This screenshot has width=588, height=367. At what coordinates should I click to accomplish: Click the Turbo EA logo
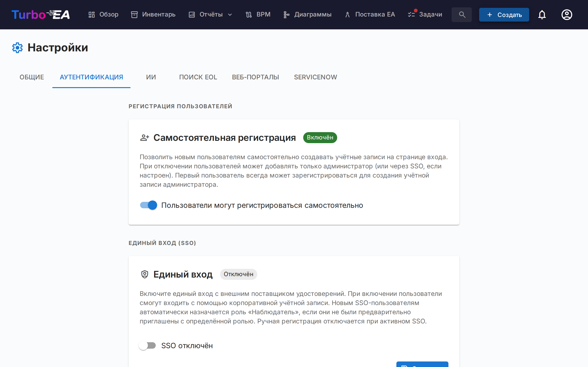click(40, 14)
